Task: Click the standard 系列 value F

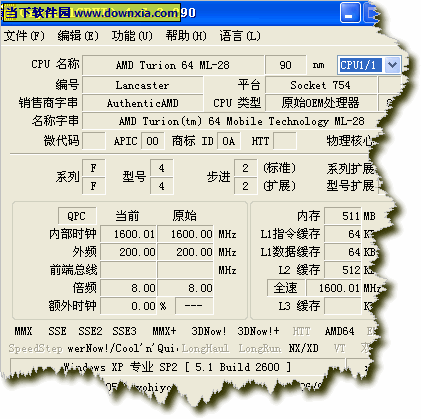Action: point(94,168)
